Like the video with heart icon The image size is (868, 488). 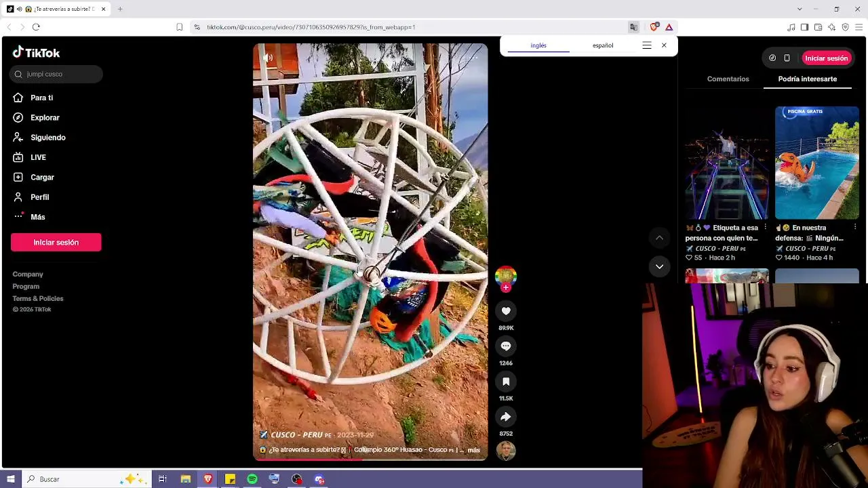506,311
